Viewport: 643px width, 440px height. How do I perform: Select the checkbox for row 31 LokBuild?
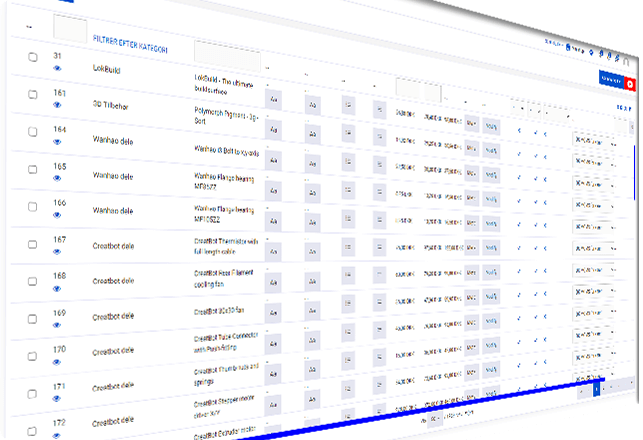33,57
